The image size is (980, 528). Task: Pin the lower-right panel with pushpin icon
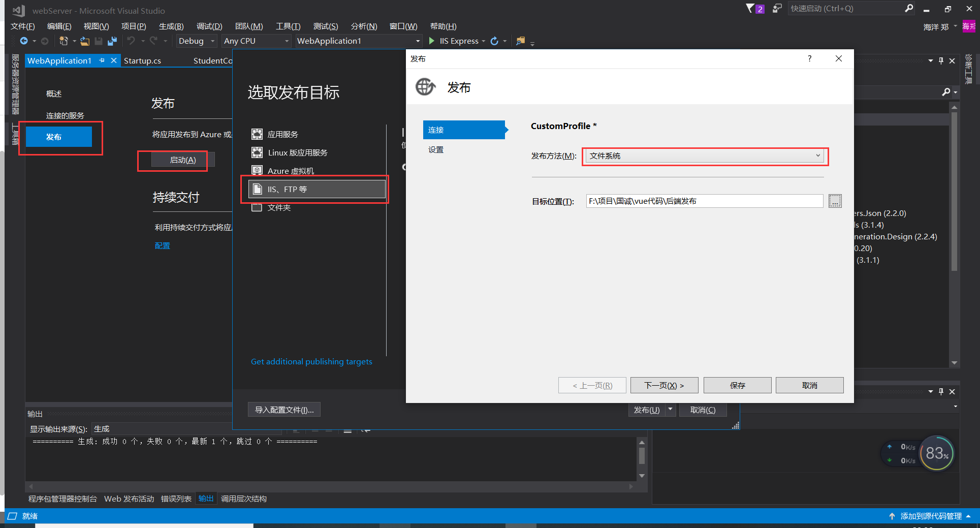941,392
